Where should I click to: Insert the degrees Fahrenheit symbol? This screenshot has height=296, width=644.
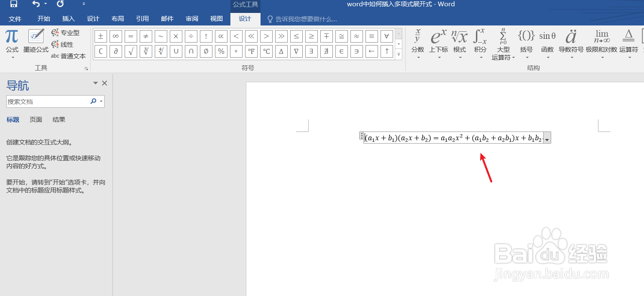coord(251,51)
